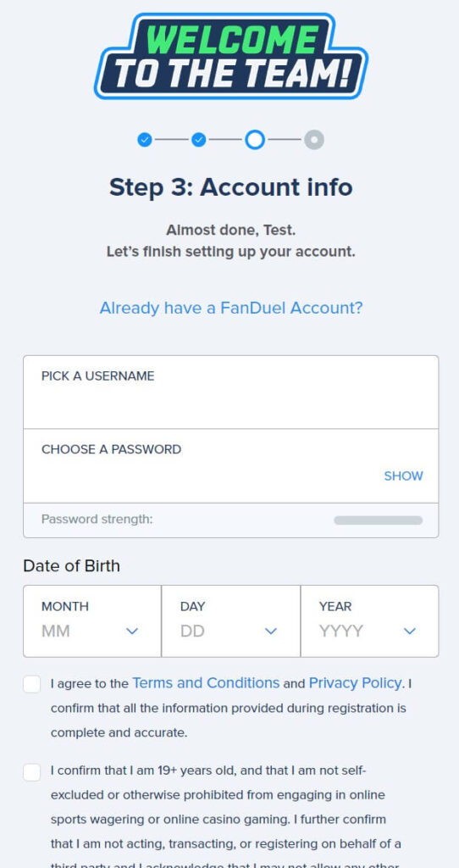Focus the Choose a Password field
This screenshot has height=868, width=459.
(x=231, y=466)
